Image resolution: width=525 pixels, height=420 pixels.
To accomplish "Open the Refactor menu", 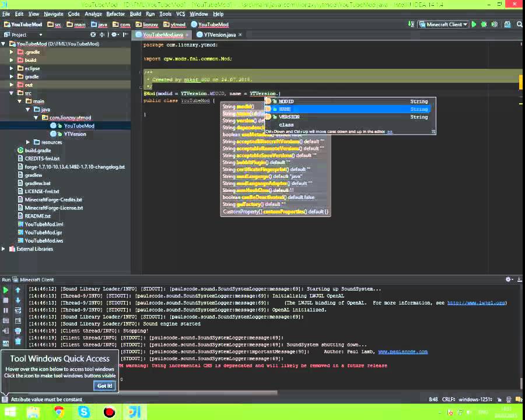I will [x=116, y=14].
